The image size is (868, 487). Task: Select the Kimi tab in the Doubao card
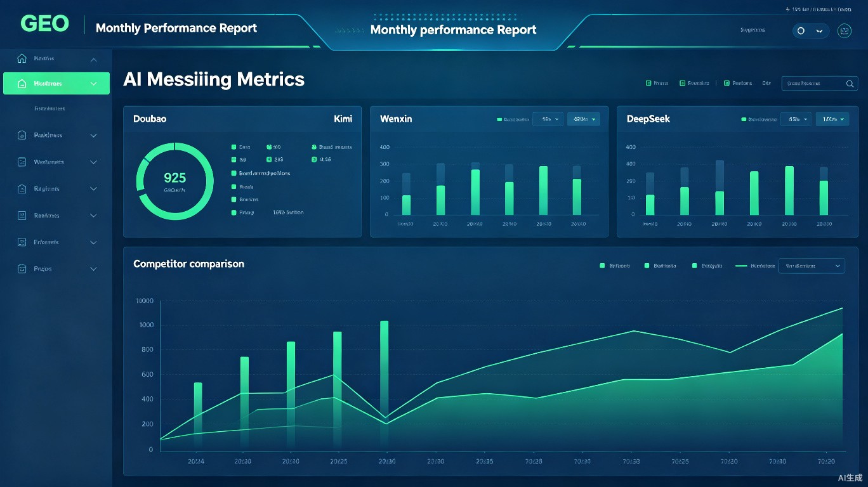click(343, 119)
